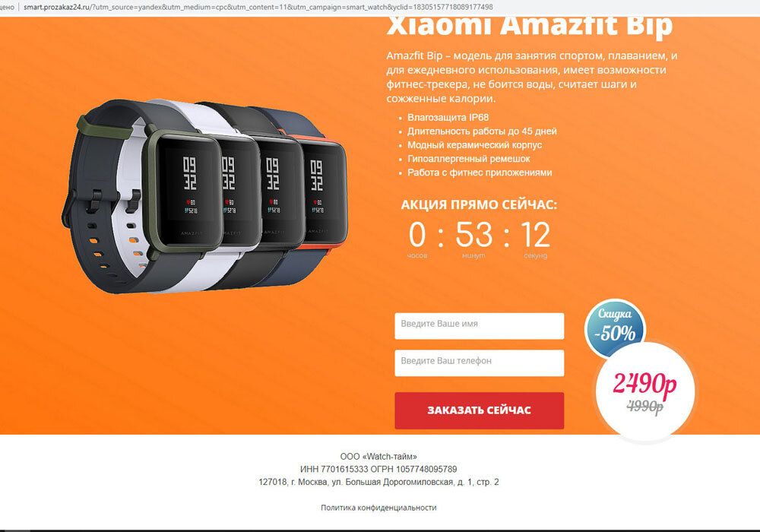The image size is (760, 532).
Task: Click the countdown minutes value 53
Action: click(x=473, y=235)
